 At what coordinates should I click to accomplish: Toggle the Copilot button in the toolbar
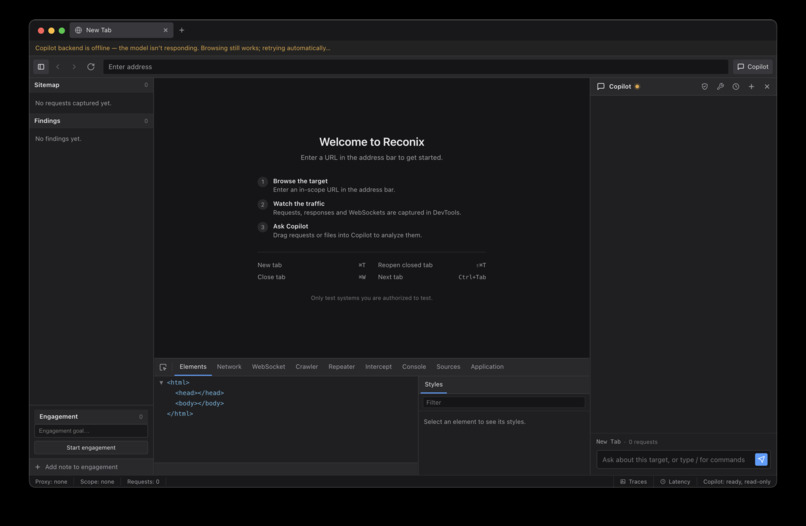753,67
